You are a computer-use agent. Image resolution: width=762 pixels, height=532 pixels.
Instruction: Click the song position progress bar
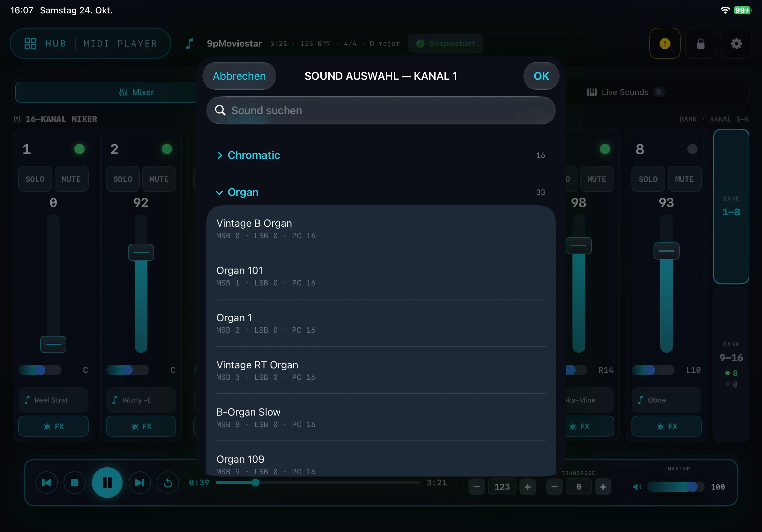click(318, 483)
